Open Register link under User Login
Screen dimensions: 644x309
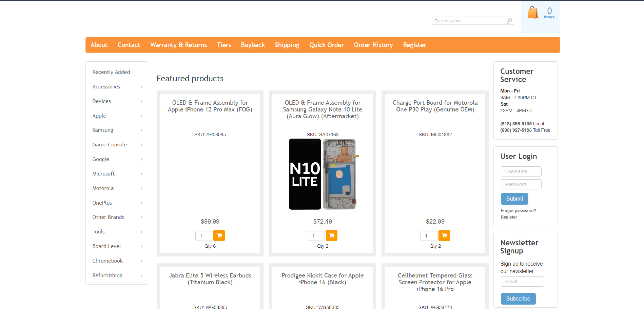(509, 217)
